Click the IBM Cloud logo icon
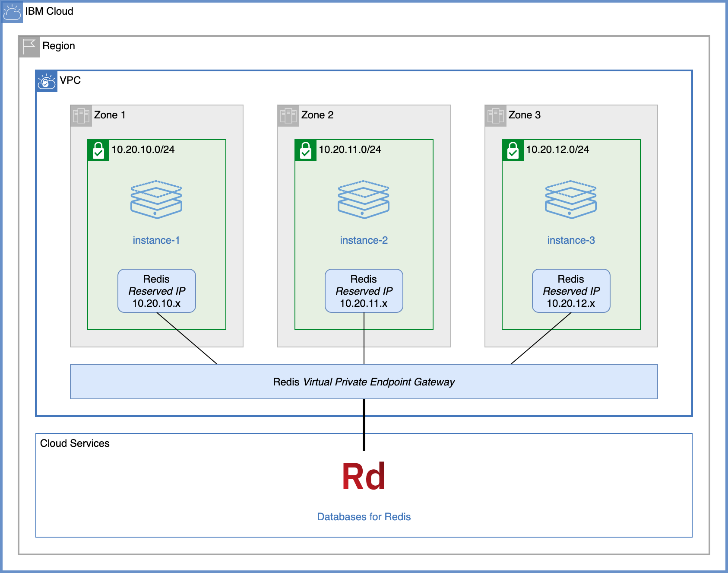This screenshot has width=728, height=573. pyautogui.click(x=12, y=12)
